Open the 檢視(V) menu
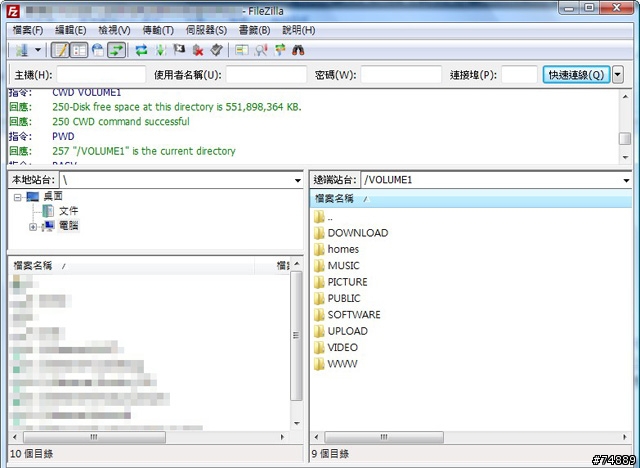This screenshot has width=640, height=468. [114, 30]
